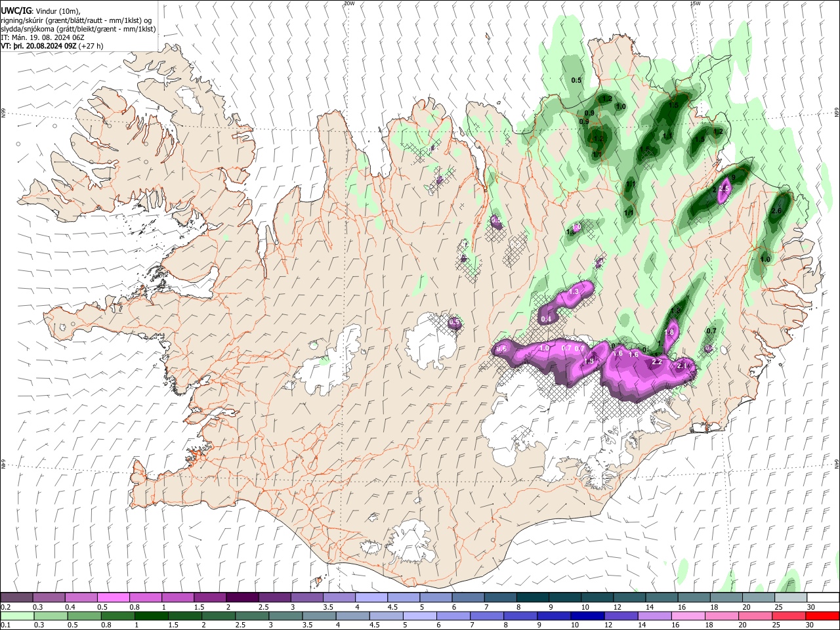Click the 2.6 rainfall value in the east
840x630 pixels.
click(x=776, y=211)
